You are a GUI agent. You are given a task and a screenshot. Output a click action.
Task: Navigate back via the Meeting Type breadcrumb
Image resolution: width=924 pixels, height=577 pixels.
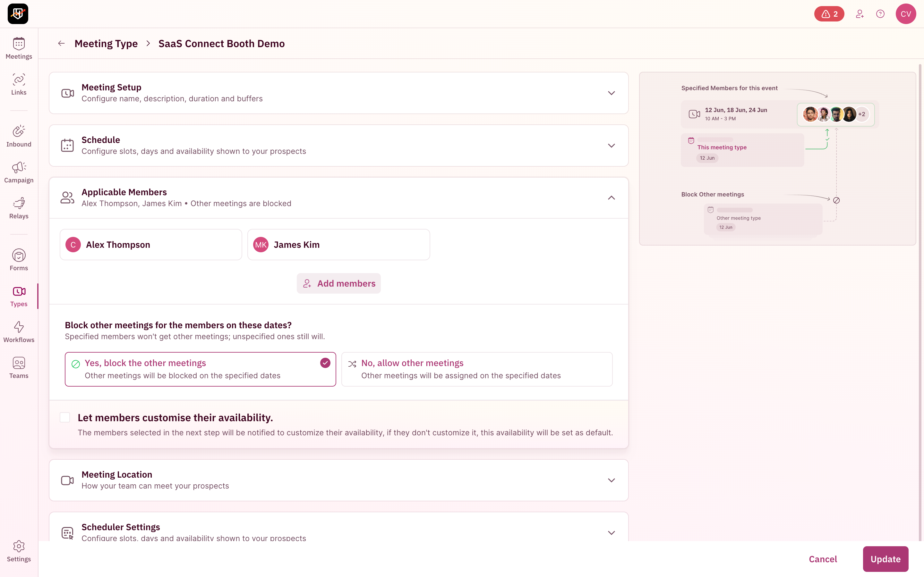[x=106, y=44]
